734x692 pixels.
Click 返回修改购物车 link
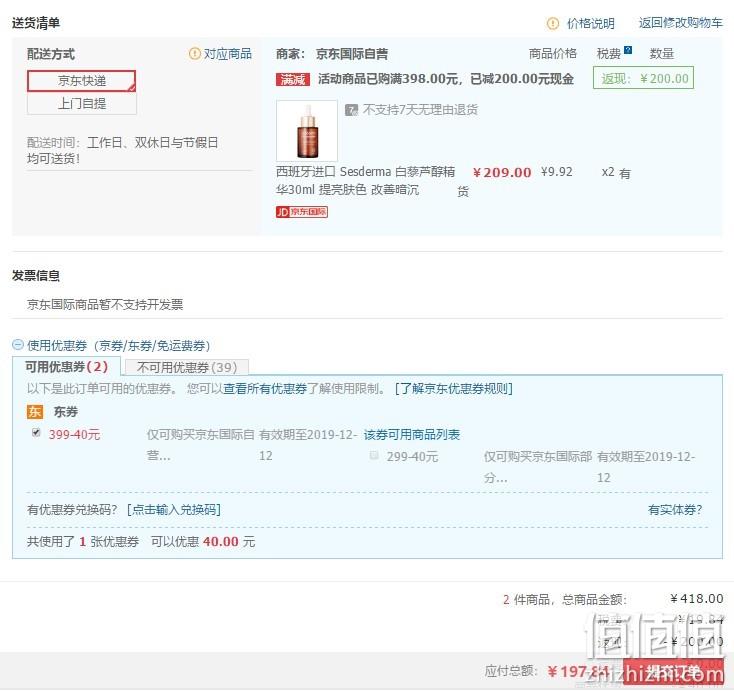(x=681, y=22)
